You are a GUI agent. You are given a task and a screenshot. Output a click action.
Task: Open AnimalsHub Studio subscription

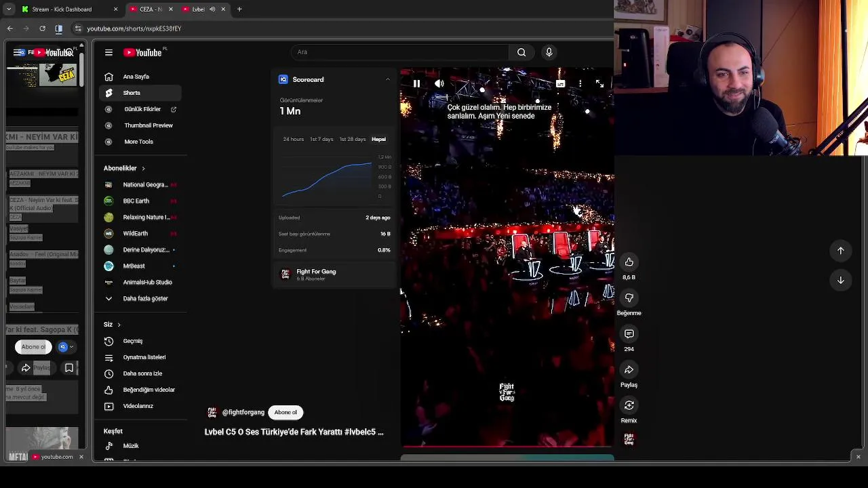[x=140, y=282]
